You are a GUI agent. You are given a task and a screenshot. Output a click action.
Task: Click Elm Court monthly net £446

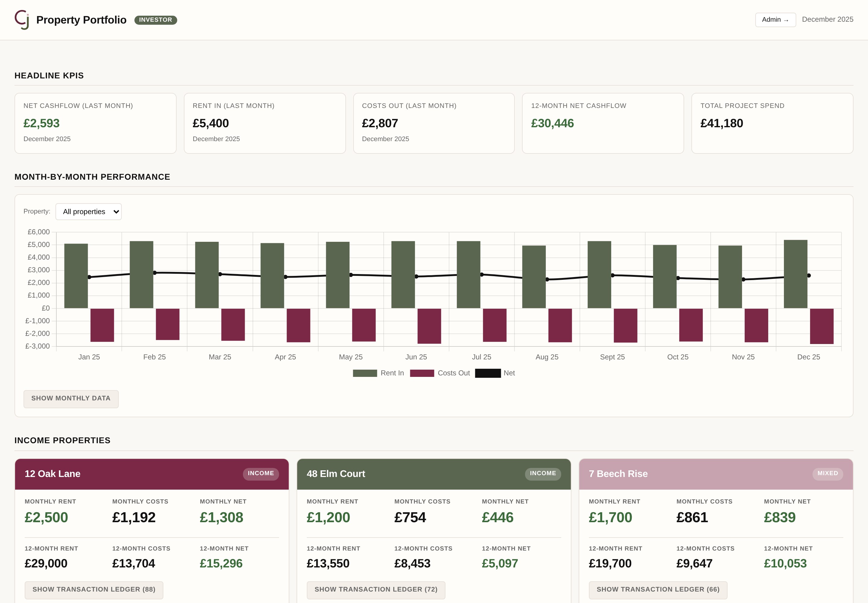[x=498, y=518]
